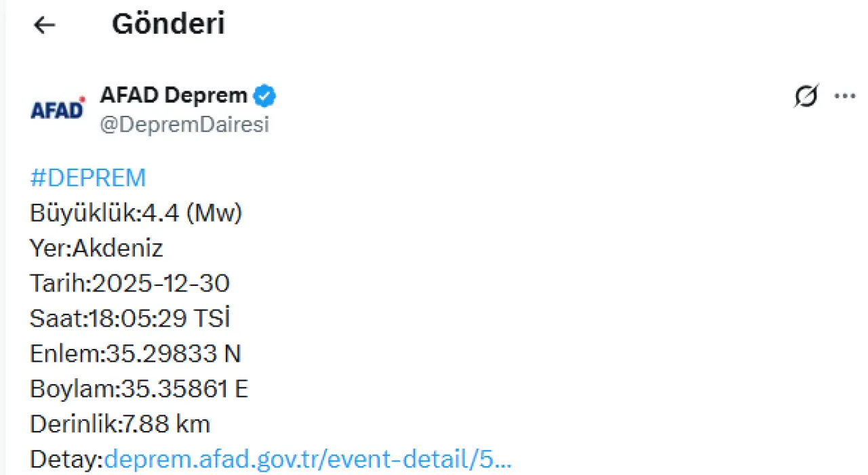
Task: Open the Grok slashed-circle icon
Action: (x=806, y=97)
